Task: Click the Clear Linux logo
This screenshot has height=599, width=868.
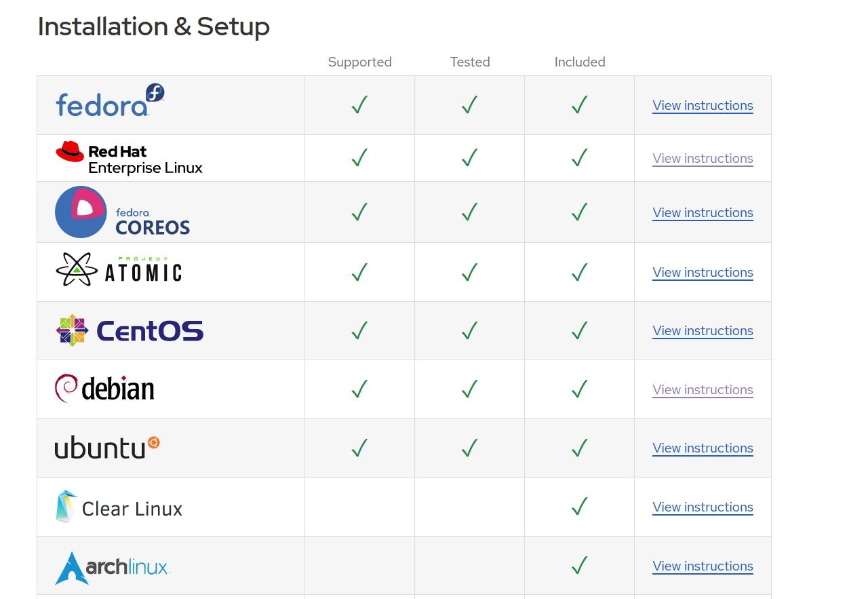Action: point(119,507)
